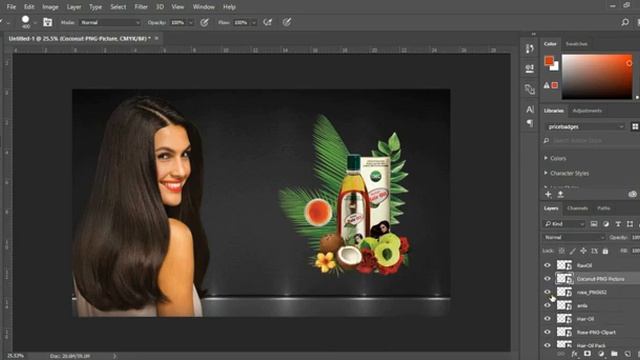The image size is (640, 360).
Task: Filter layers by type layers icon
Action: pyautogui.click(x=618, y=224)
